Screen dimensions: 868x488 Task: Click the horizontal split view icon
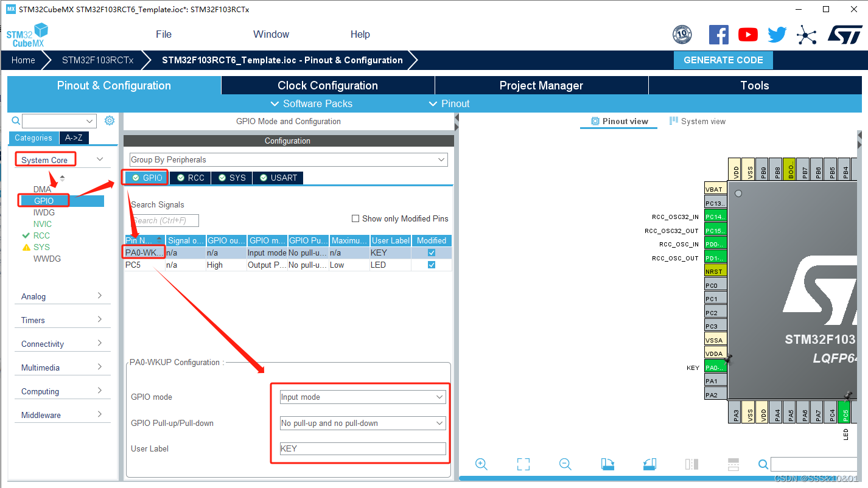tap(733, 464)
